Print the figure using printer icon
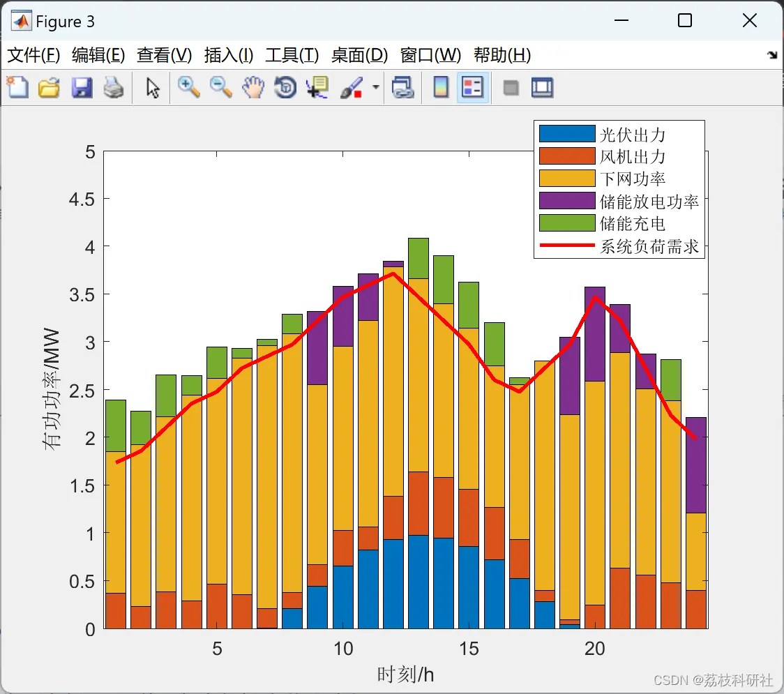Screen dimensions: 784x694 click(114, 87)
